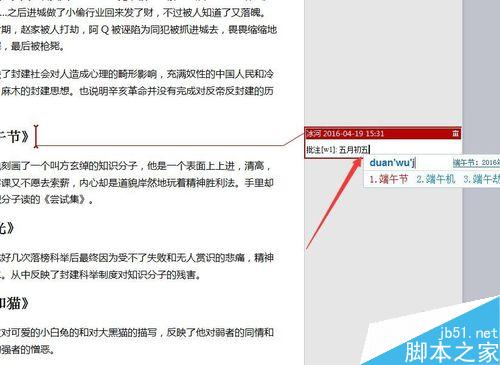
Task: Click the line '内心却是道貌岸然地玩着精神胜利法'
Action: click(x=137, y=183)
